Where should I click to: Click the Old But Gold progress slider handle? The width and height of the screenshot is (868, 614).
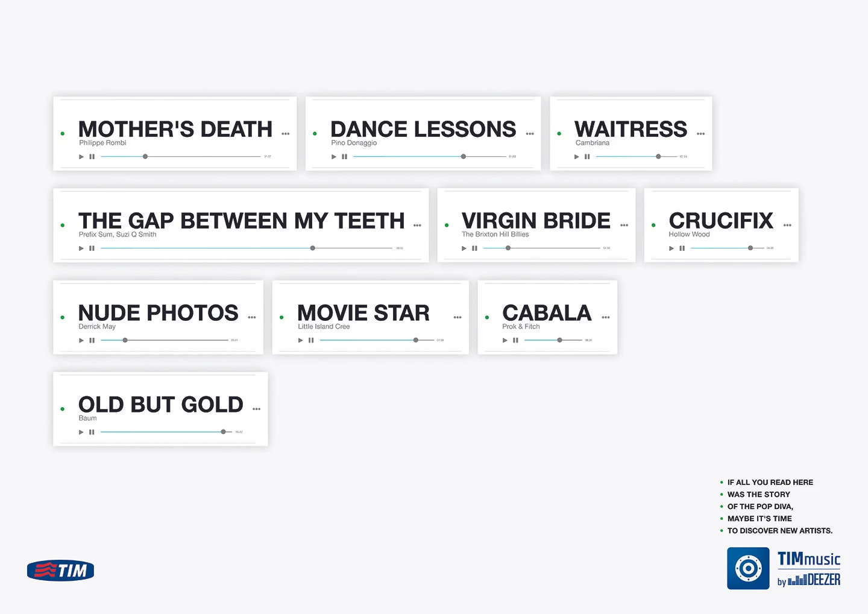click(x=224, y=432)
